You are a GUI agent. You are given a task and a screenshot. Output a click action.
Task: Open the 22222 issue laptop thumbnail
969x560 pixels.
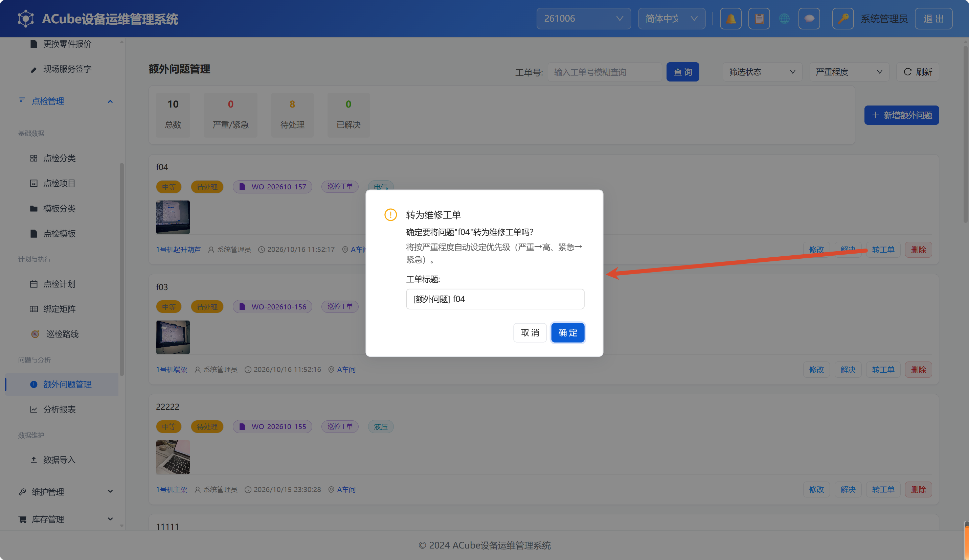tap(173, 457)
